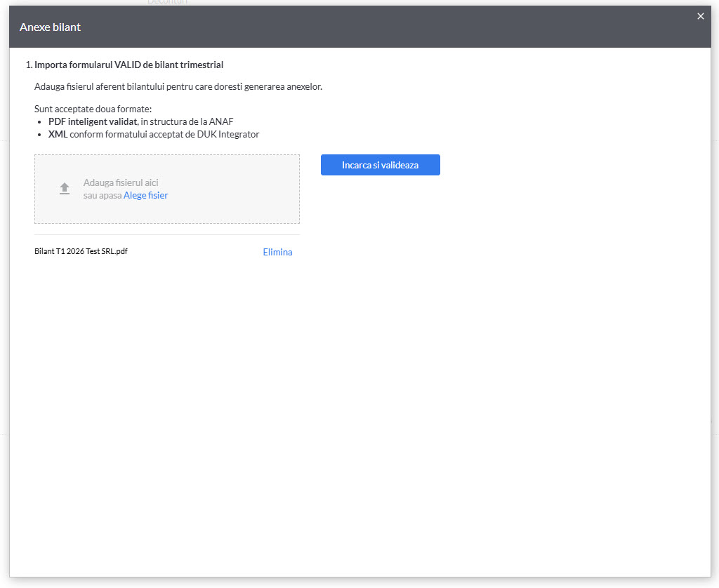
Task: Click the ANAF word in the PDF bullet
Action: [221, 121]
